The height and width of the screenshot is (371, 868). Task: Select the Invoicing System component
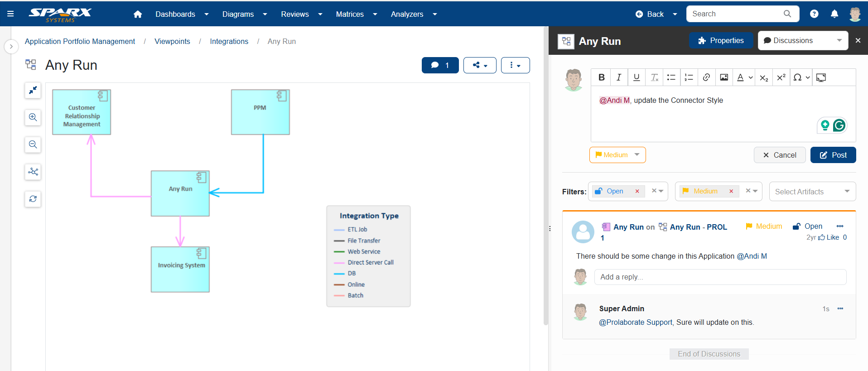coord(180,269)
